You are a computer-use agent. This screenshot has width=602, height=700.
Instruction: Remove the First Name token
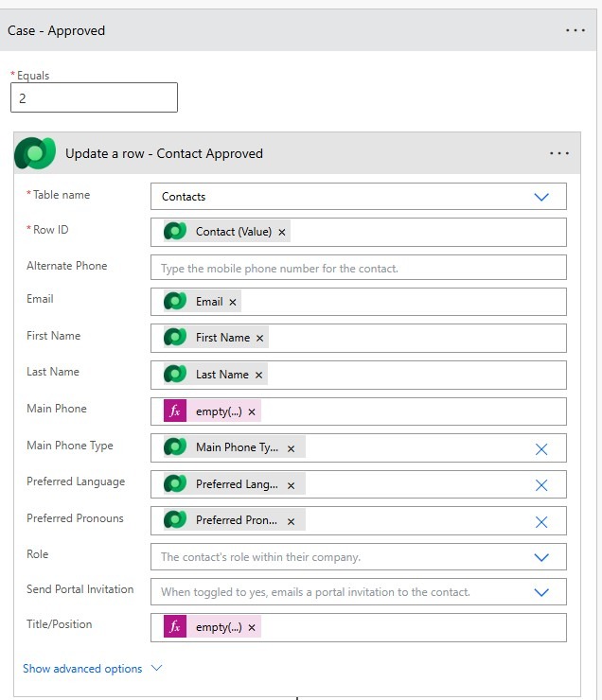260,338
